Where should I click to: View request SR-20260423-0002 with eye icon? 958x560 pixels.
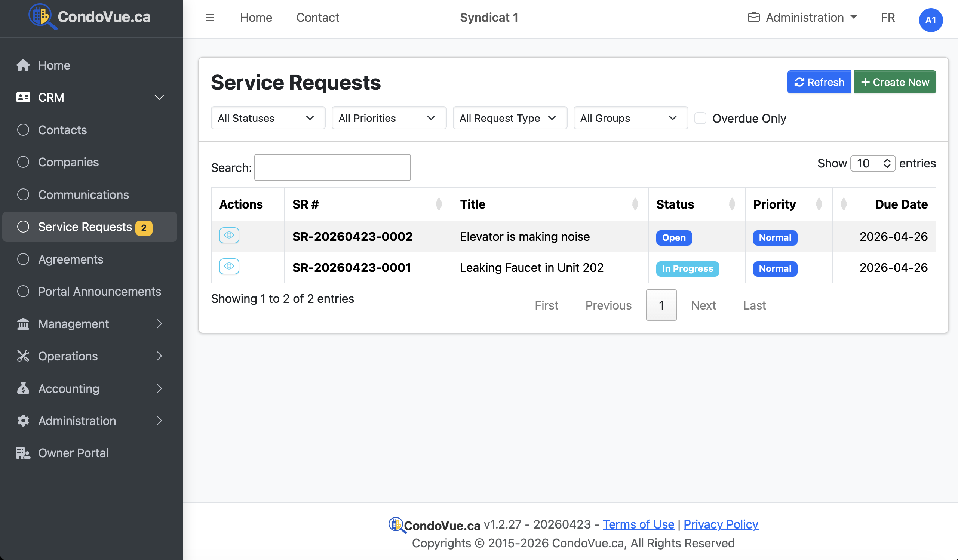(229, 236)
